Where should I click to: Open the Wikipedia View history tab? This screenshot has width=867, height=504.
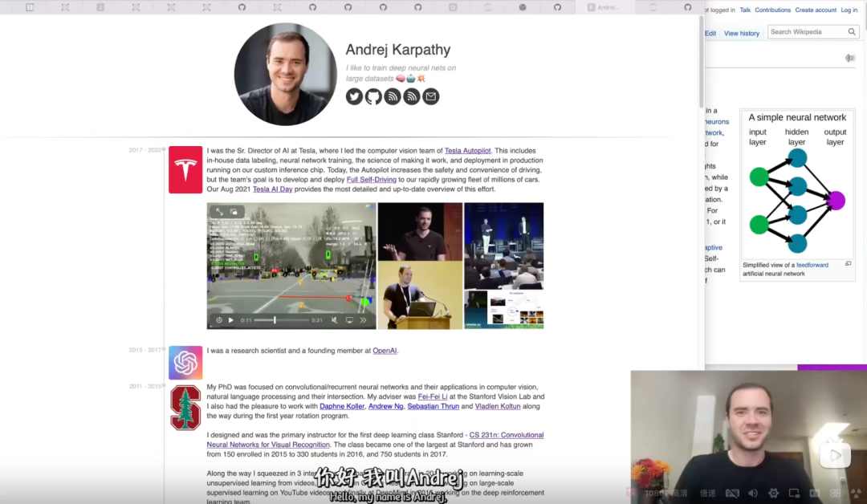point(742,33)
